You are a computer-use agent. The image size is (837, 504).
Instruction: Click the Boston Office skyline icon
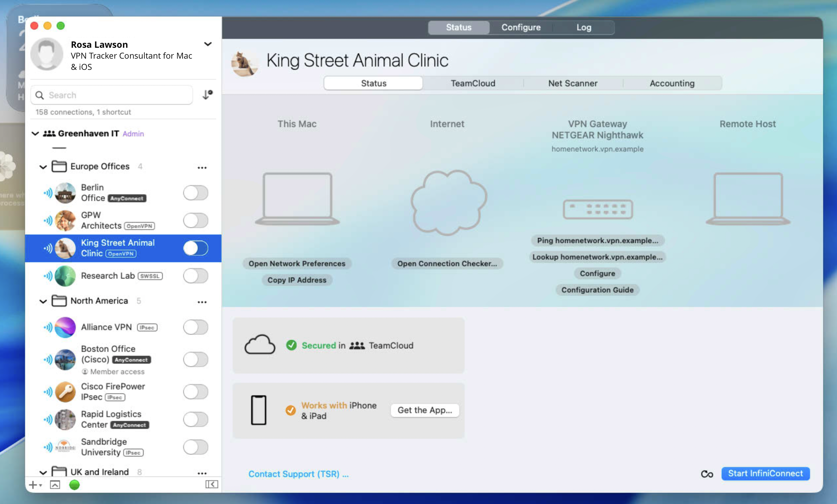point(65,359)
